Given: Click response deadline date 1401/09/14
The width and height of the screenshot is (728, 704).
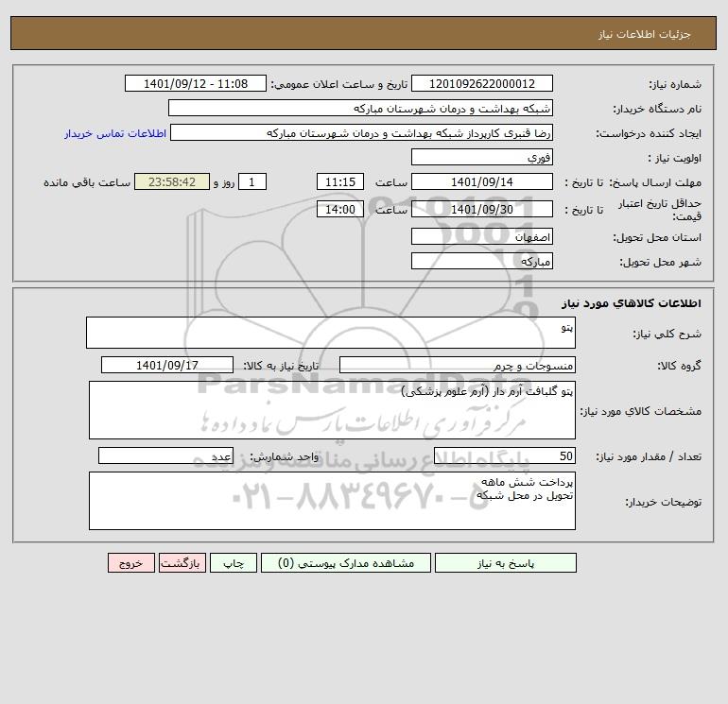Looking at the screenshot, I should [x=482, y=182].
